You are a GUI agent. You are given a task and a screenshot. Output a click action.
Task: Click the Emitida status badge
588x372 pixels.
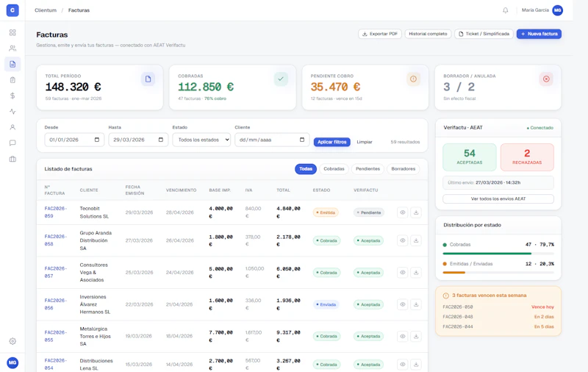pos(326,212)
